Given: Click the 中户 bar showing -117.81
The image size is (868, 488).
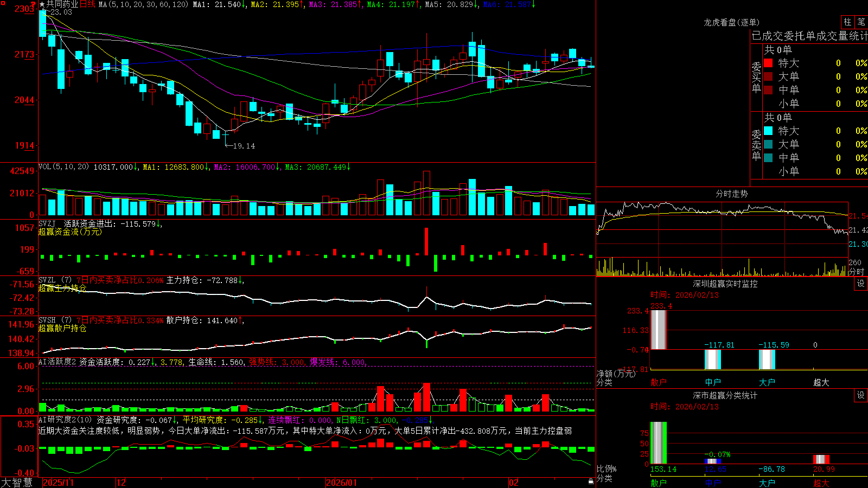Looking at the screenshot, I should click(712, 359).
